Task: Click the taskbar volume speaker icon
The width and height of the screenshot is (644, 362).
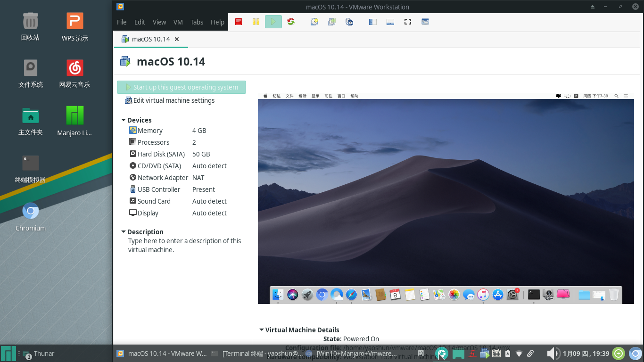Action: click(x=553, y=354)
